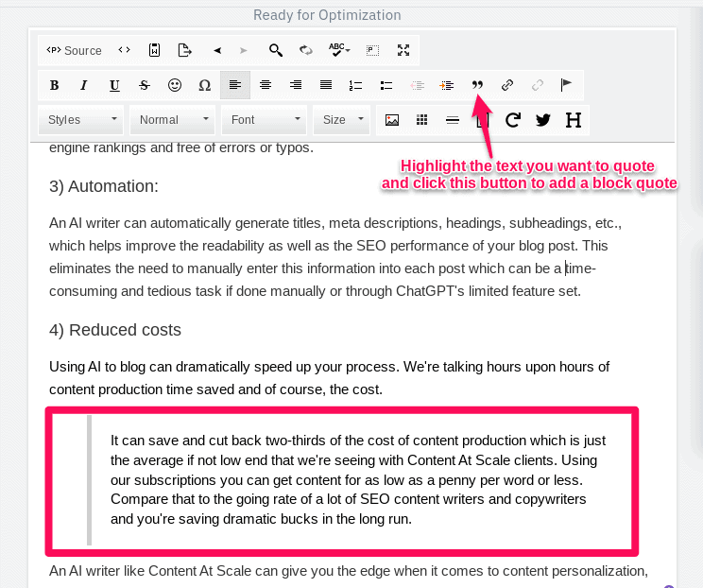703x588 pixels.
Task: Open Find with the magnifier icon
Action: tap(276, 50)
